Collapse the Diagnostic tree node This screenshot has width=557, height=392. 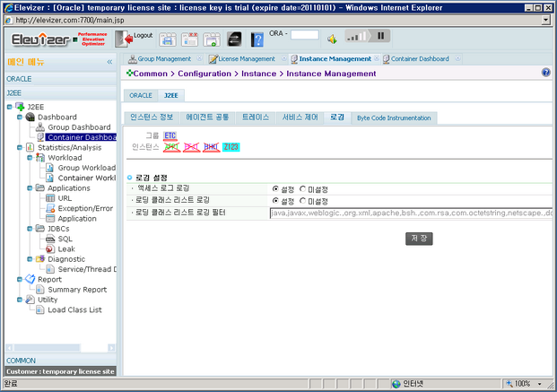point(30,259)
